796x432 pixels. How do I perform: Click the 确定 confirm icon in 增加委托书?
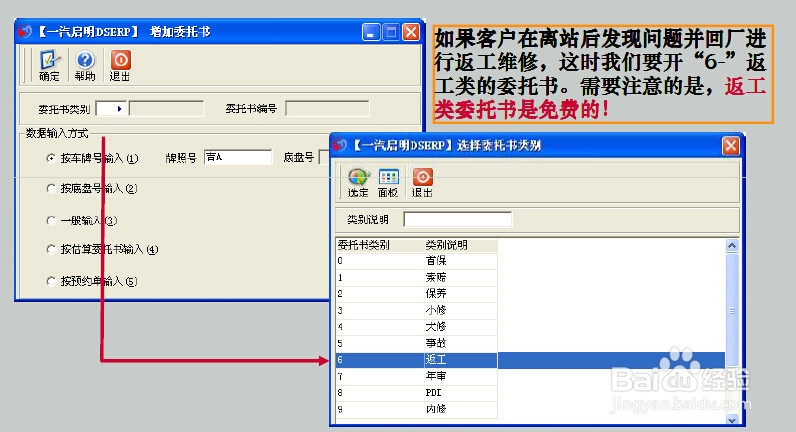pyautogui.click(x=49, y=65)
